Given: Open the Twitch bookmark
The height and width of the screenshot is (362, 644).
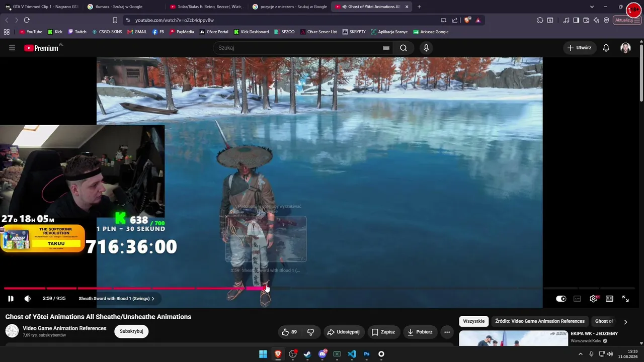Looking at the screenshot, I should pyautogui.click(x=77, y=32).
